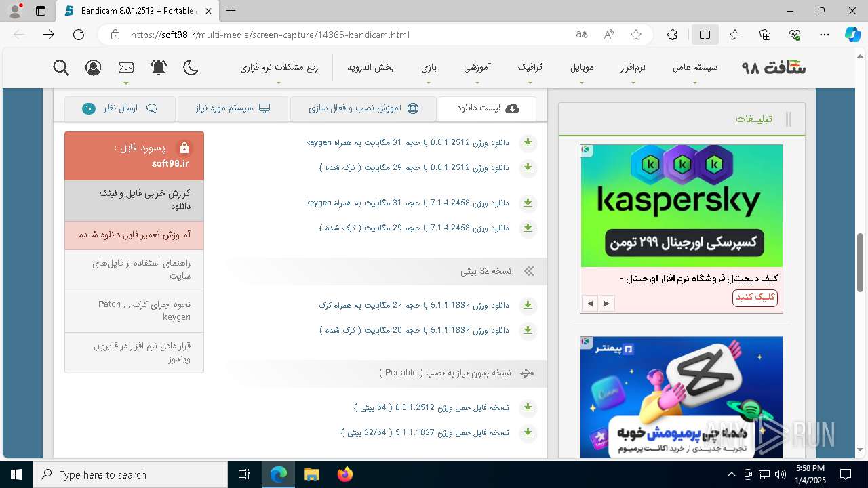Open the Kaspersky advertisement banner
Image resolution: width=868 pixels, height=488 pixels.
pyautogui.click(x=682, y=206)
